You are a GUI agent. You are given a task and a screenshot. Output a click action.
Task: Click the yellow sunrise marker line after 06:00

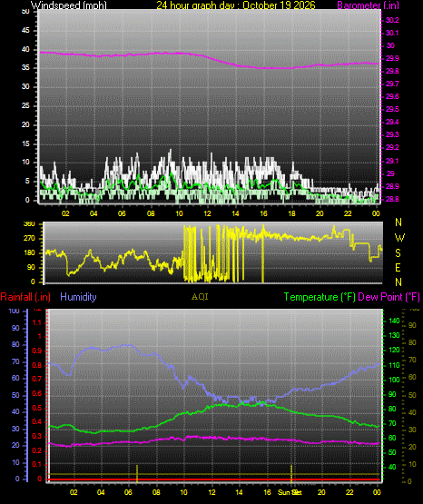[137, 473]
